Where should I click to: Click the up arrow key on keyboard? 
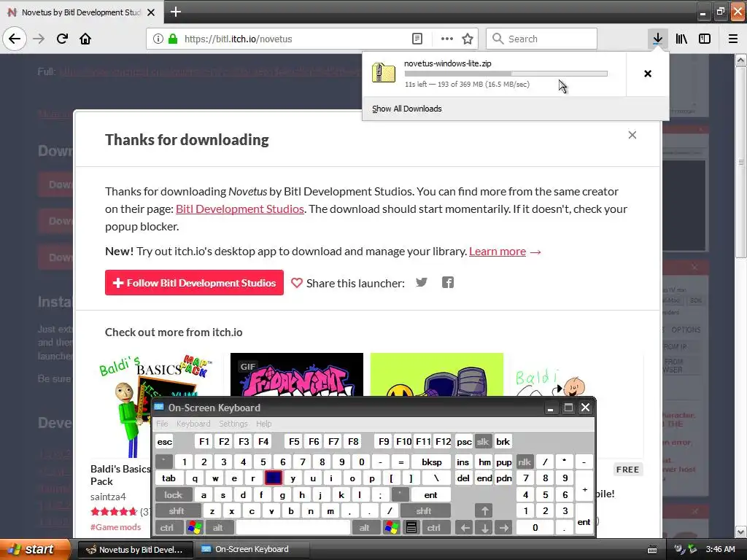pos(484,511)
